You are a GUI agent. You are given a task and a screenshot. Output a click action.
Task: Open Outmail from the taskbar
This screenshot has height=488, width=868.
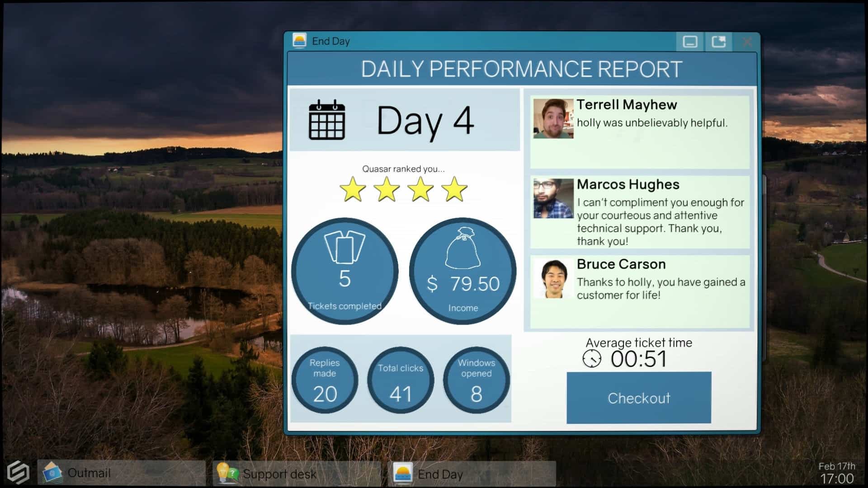[x=121, y=473]
